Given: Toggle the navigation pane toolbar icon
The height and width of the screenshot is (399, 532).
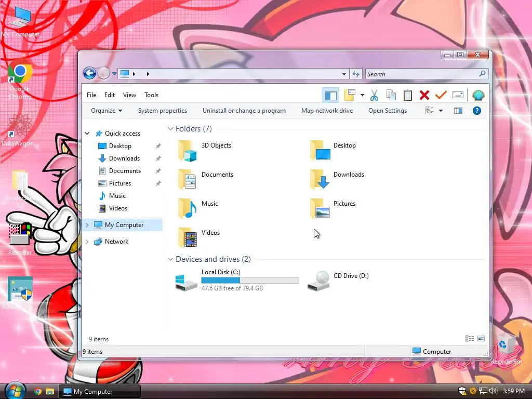Looking at the screenshot, I should (x=330, y=96).
